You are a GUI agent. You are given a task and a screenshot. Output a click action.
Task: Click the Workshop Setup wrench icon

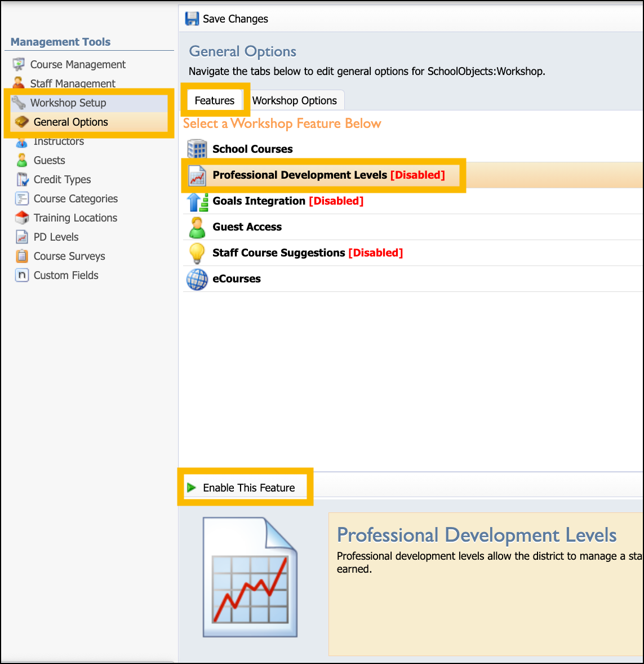click(19, 103)
